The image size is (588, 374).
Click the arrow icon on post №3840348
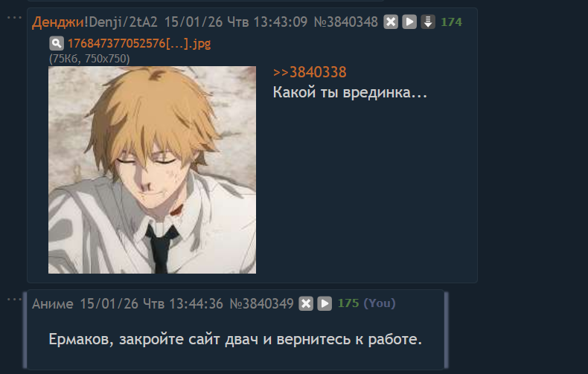(409, 22)
